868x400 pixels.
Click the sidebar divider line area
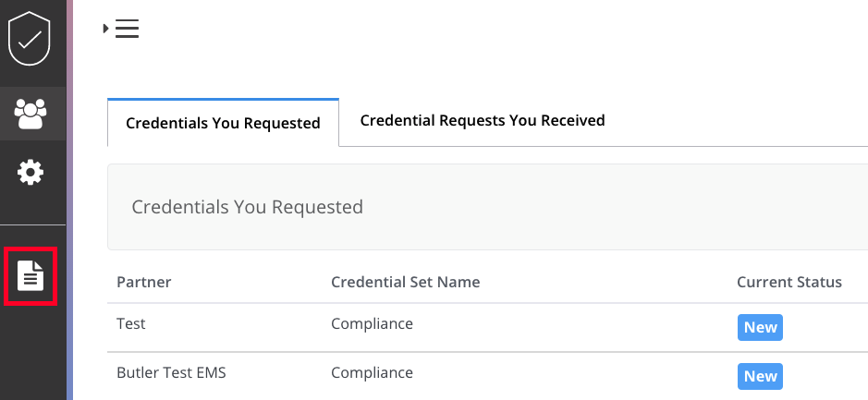point(32,225)
